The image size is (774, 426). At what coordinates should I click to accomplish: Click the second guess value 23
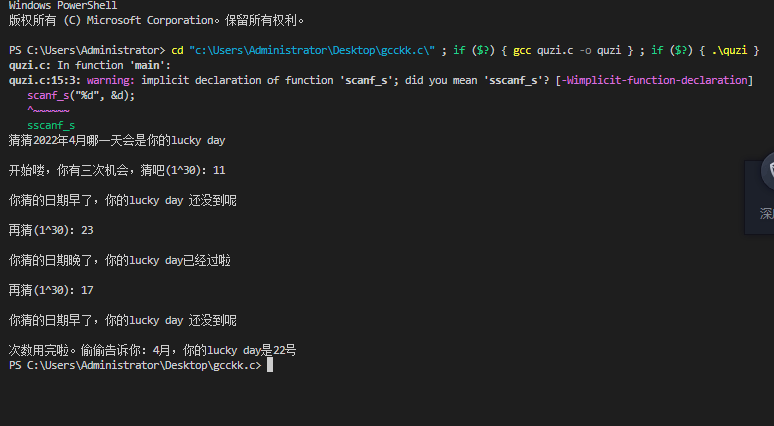pyautogui.click(x=87, y=230)
